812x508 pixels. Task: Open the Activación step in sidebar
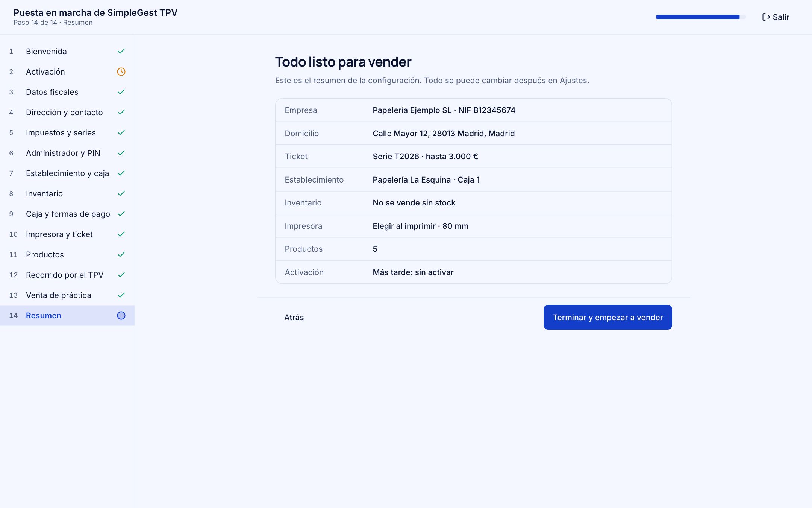click(67, 72)
